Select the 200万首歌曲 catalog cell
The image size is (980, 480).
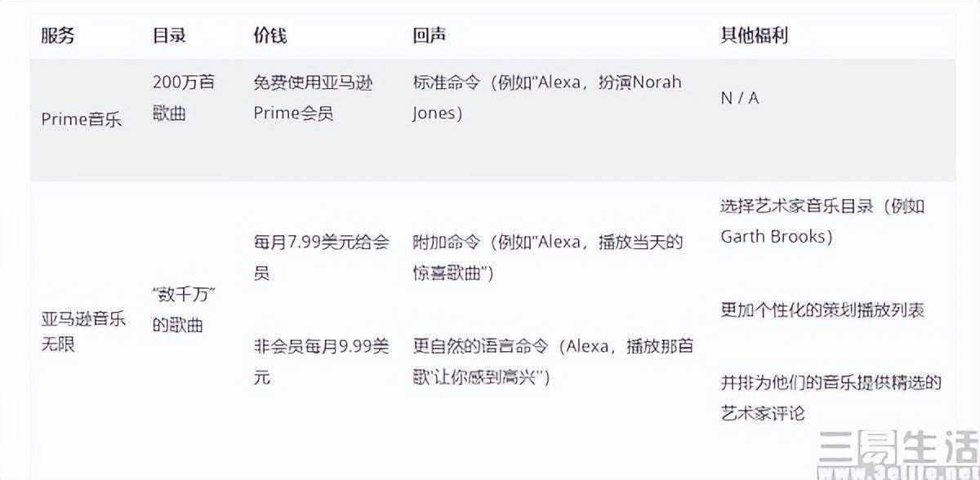[x=183, y=98]
